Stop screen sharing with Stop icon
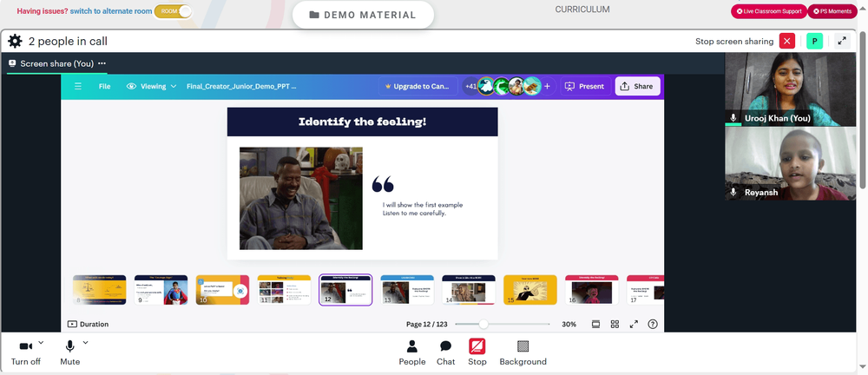868x375 pixels. 477,352
